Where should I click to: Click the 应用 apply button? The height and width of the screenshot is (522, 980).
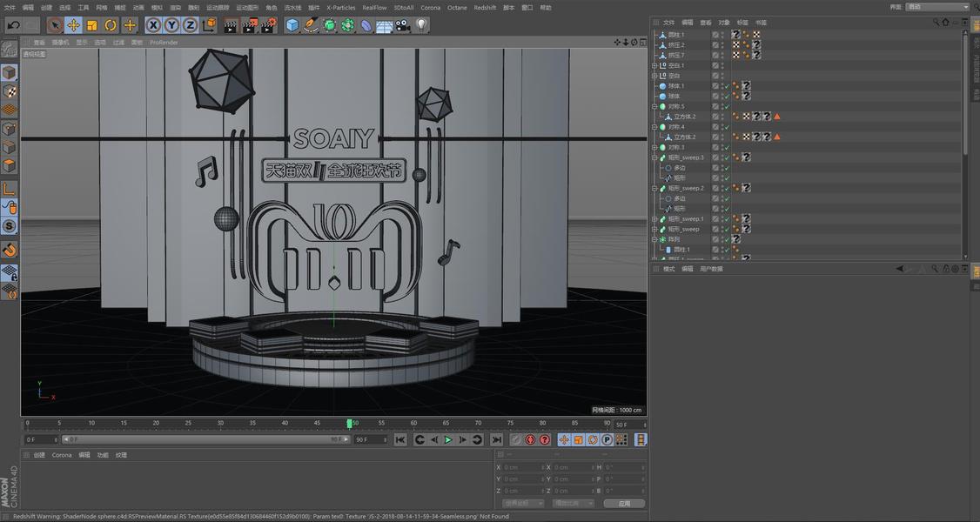(x=624, y=503)
